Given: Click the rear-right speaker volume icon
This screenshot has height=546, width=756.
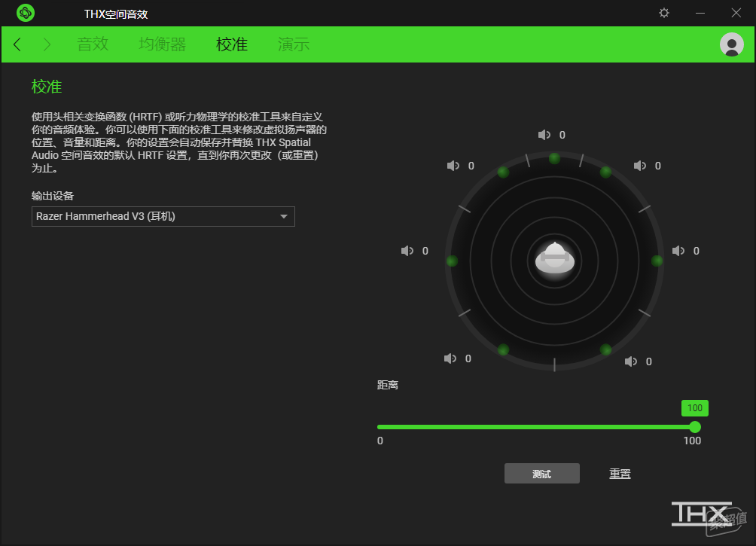Looking at the screenshot, I should click(631, 361).
